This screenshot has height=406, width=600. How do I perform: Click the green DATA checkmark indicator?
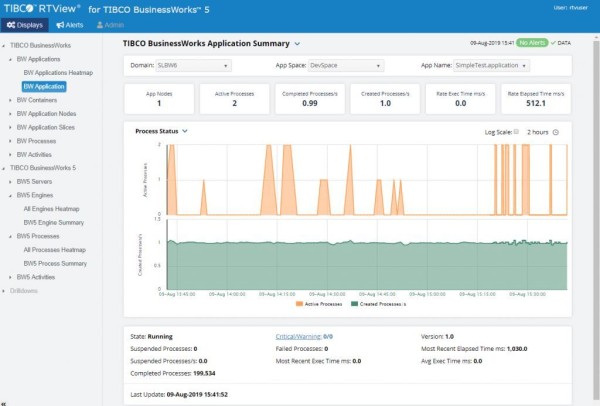pyautogui.click(x=561, y=43)
